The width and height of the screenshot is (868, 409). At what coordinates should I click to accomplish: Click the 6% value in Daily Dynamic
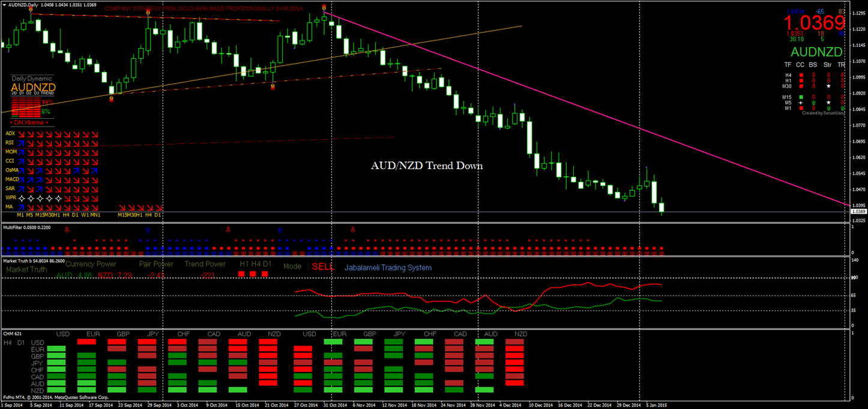[46, 112]
